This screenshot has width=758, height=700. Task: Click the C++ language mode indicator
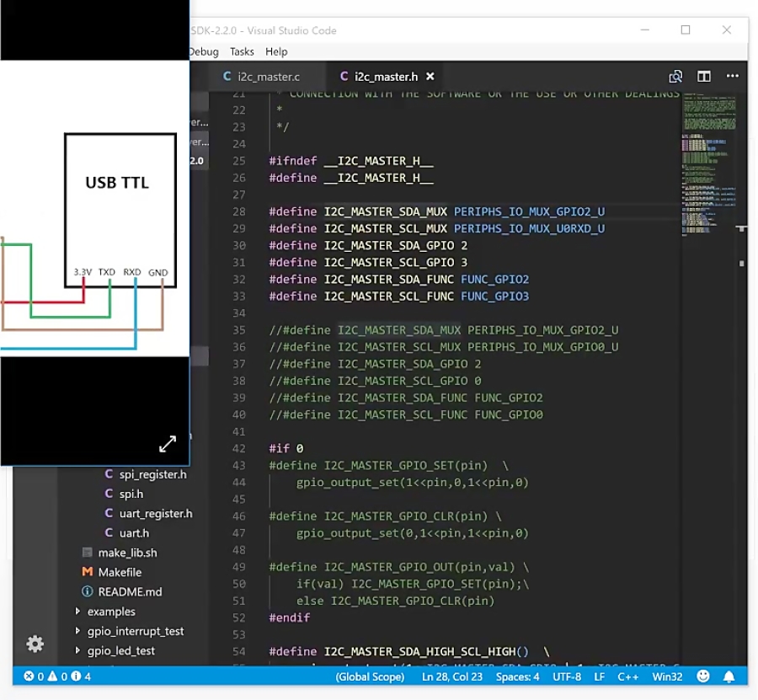[627, 676]
